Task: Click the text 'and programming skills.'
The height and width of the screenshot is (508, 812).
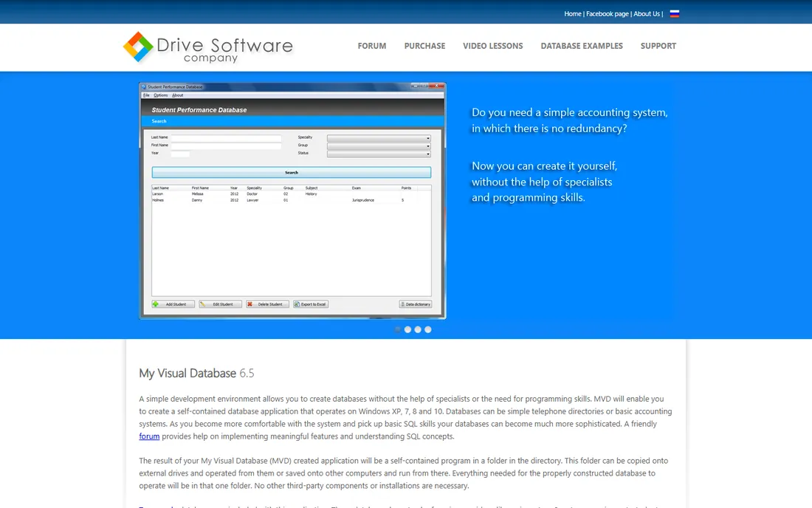Action: click(529, 198)
